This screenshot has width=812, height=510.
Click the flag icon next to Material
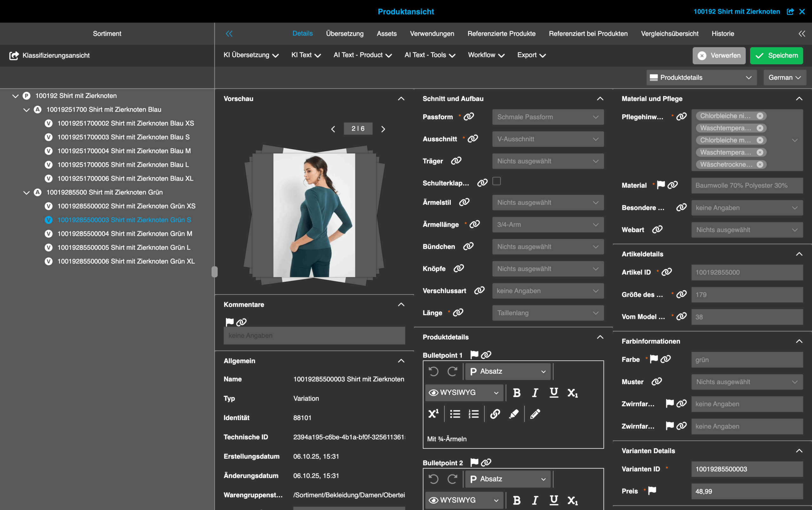(x=661, y=185)
